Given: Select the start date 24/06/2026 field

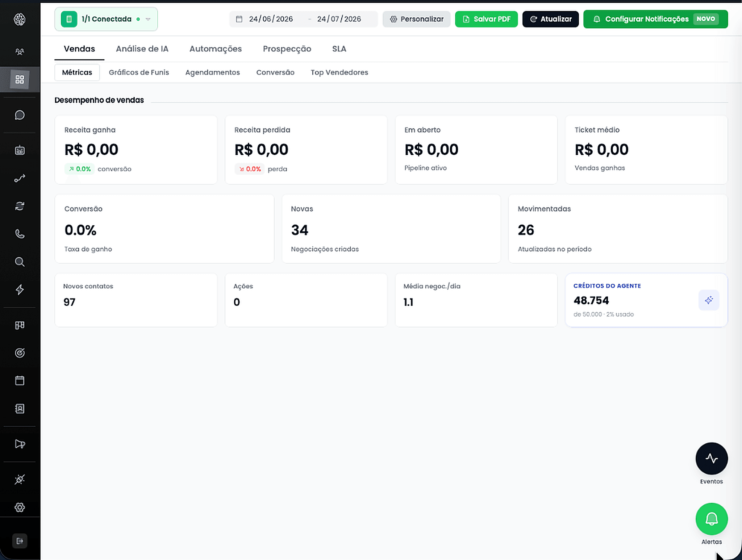Looking at the screenshot, I should 271,19.
